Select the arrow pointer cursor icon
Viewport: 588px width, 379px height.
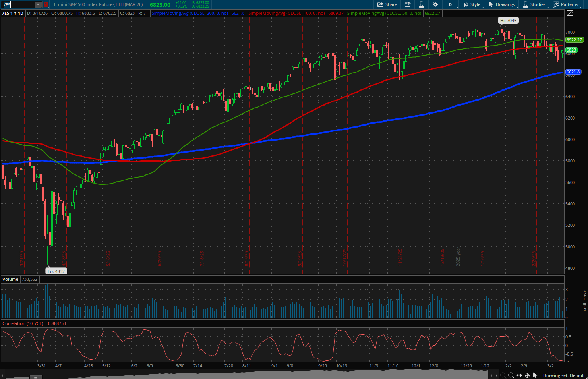pyautogui.click(x=535, y=375)
